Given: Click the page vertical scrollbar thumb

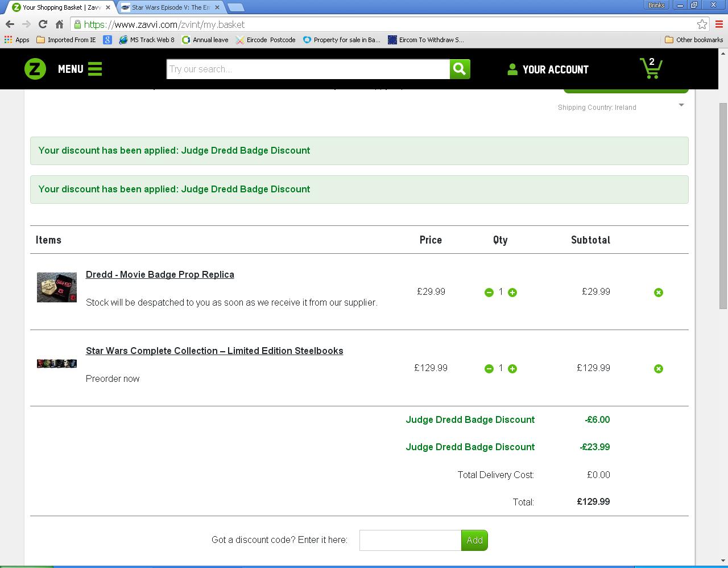Looking at the screenshot, I should [723, 206].
